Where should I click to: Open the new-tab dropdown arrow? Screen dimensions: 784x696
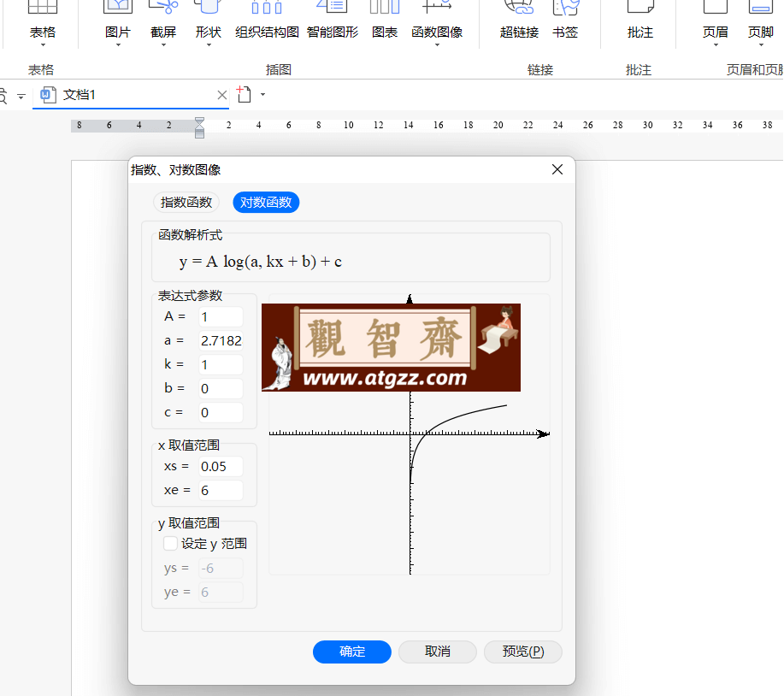click(x=263, y=95)
